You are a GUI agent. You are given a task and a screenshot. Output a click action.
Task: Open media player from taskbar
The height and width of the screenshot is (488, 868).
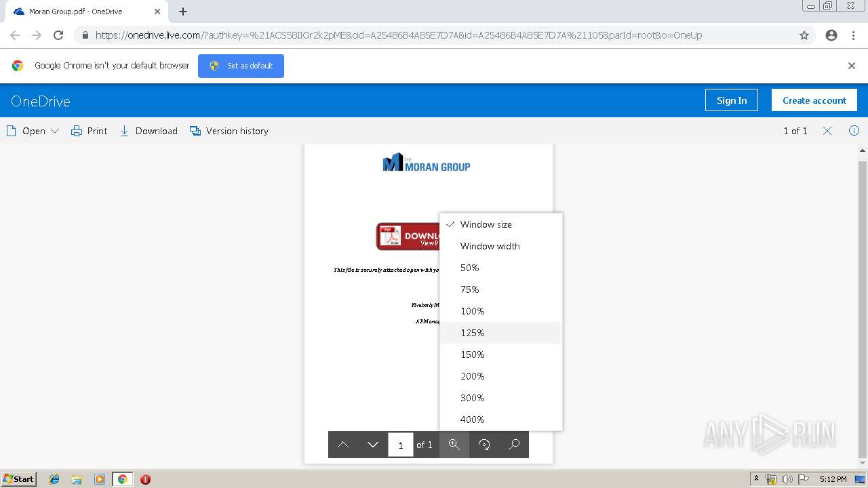pos(100,479)
